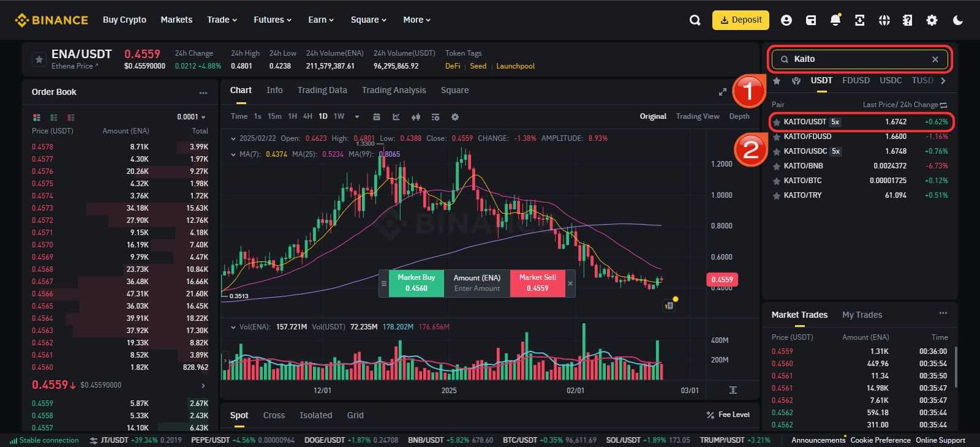Click the download app icon in header
Image resolution: width=980 pixels, height=447 pixels.
860,20
